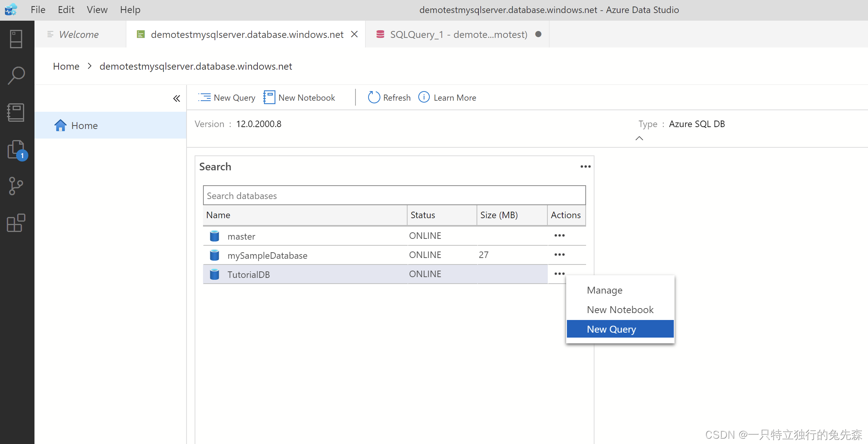Open actions menu for mySampleDatabase
The width and height of the screenshot is (868, 444).
[x=559, y=255]
